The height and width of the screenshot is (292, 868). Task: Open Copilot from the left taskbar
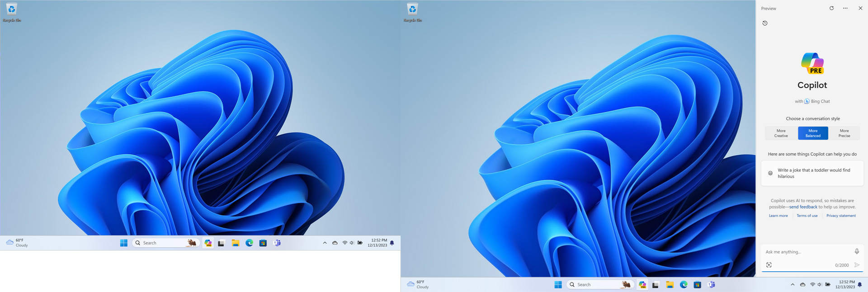(208, 243)
